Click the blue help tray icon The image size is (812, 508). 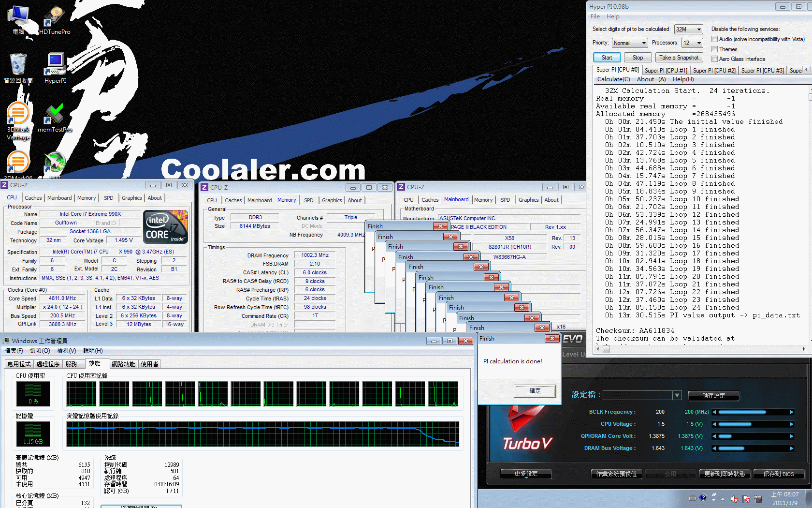click(703, 497)
